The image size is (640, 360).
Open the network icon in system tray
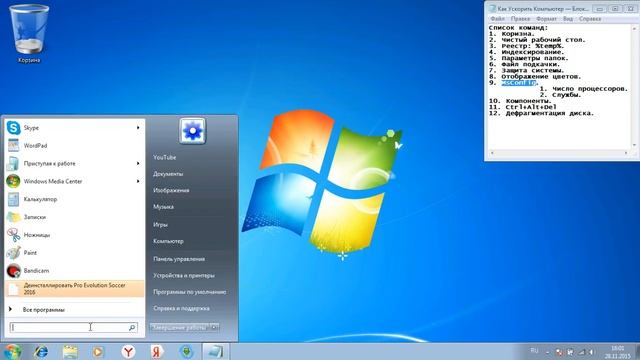click(581, 352)
